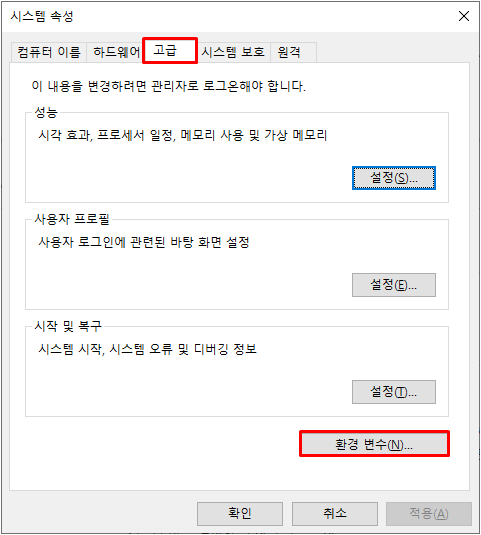Click the 시작 및 복구 group label
This screenshot has height=535, width=481.
68,326
